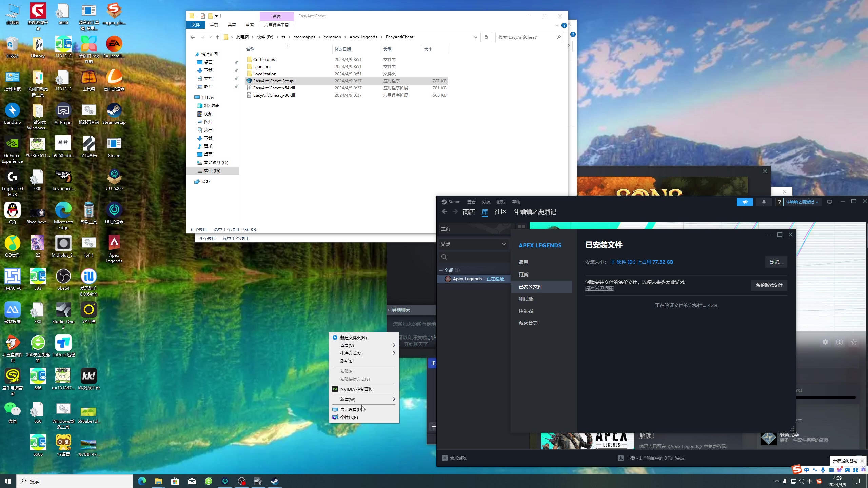Toggle pin on 桌面 quick access item

236,62
